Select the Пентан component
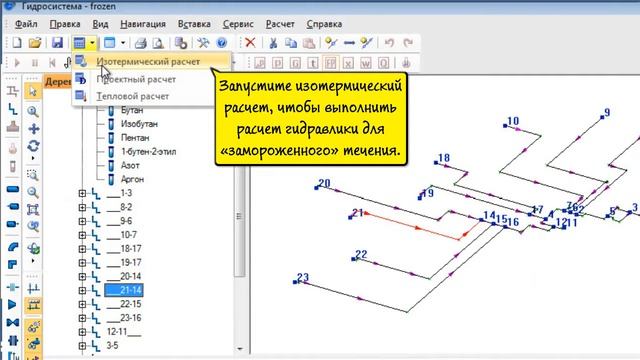Screen dimensions: 640x360 [x=135, y=138]
